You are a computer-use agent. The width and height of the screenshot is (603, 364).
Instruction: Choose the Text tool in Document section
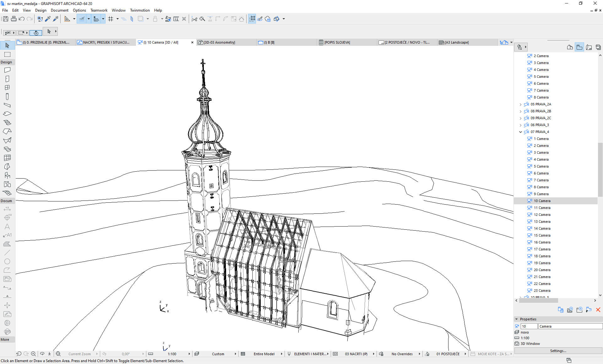7,226
